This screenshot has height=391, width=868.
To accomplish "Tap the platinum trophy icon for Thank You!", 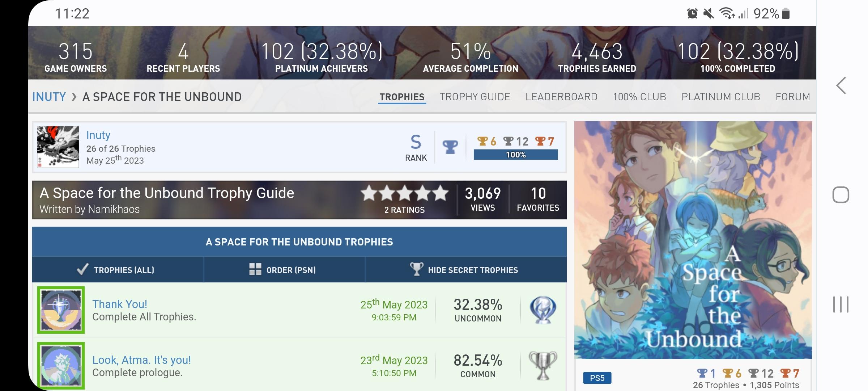I will 543,310.
